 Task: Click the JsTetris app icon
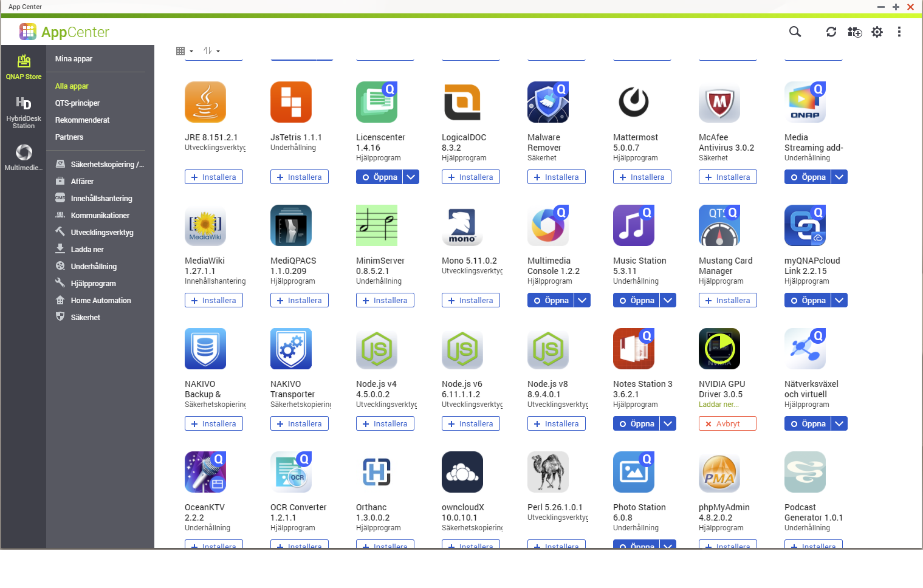point(291,102)
